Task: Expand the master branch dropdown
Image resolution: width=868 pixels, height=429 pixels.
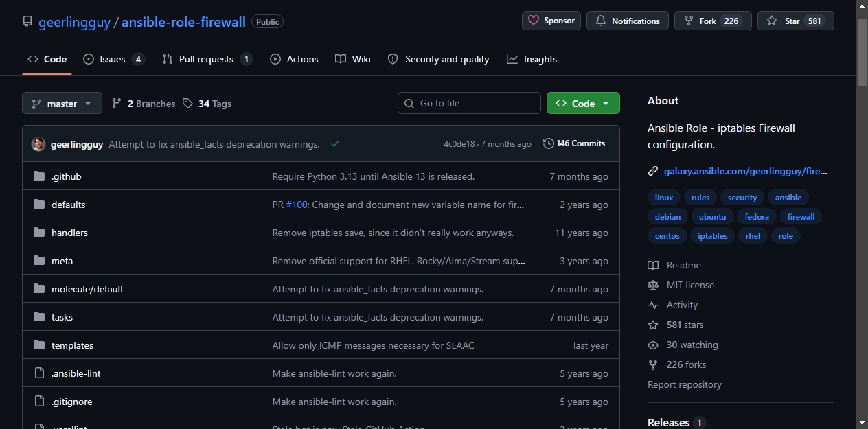Action: point(62,104)
